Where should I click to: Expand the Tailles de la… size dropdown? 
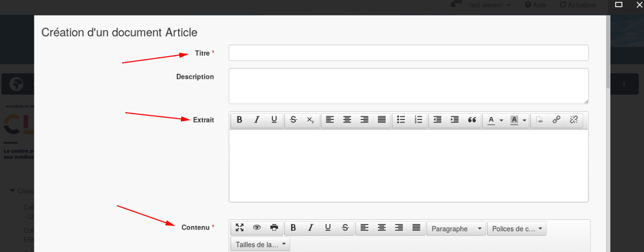[260, 244]
